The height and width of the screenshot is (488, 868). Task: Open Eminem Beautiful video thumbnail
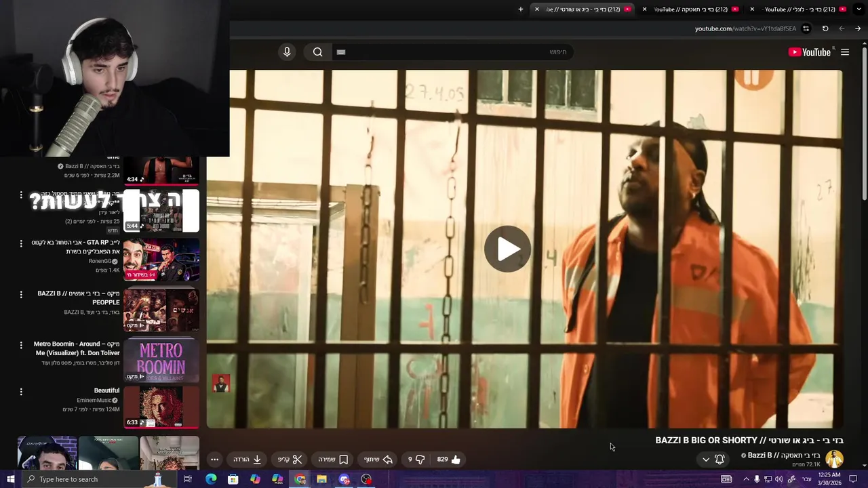point(161,407)
